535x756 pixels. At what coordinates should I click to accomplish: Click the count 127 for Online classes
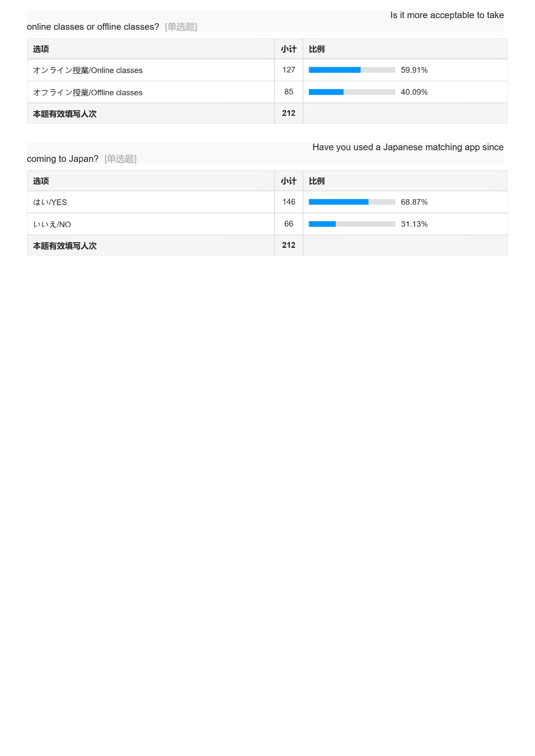coord(289,70)
